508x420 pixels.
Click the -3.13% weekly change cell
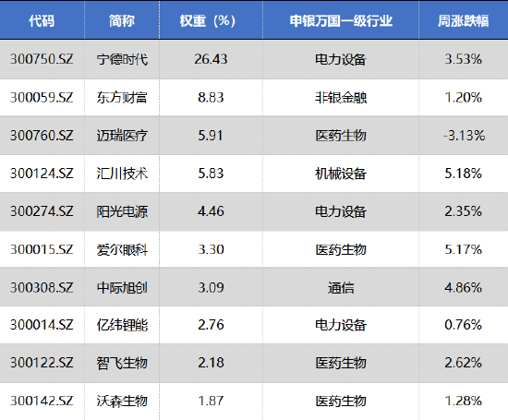[464, 136]
